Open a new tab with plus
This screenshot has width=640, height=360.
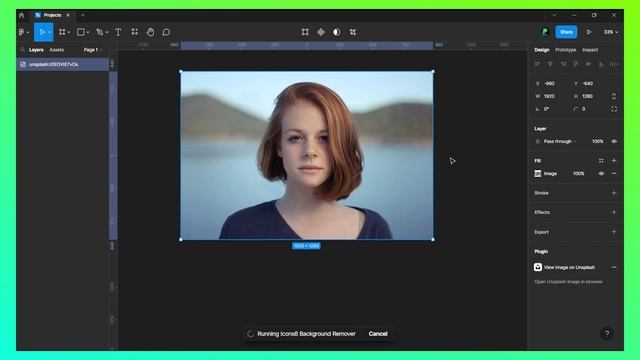(82, 15)
